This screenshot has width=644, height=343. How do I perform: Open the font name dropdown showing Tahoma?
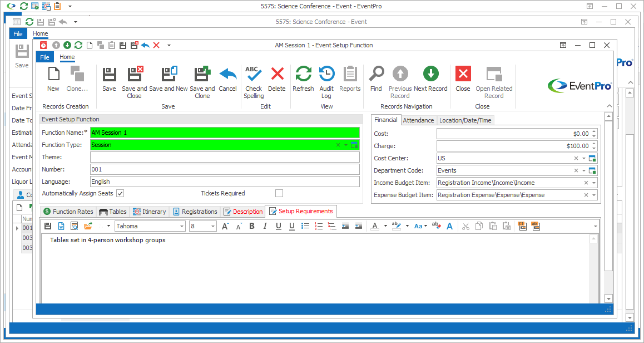182,226
